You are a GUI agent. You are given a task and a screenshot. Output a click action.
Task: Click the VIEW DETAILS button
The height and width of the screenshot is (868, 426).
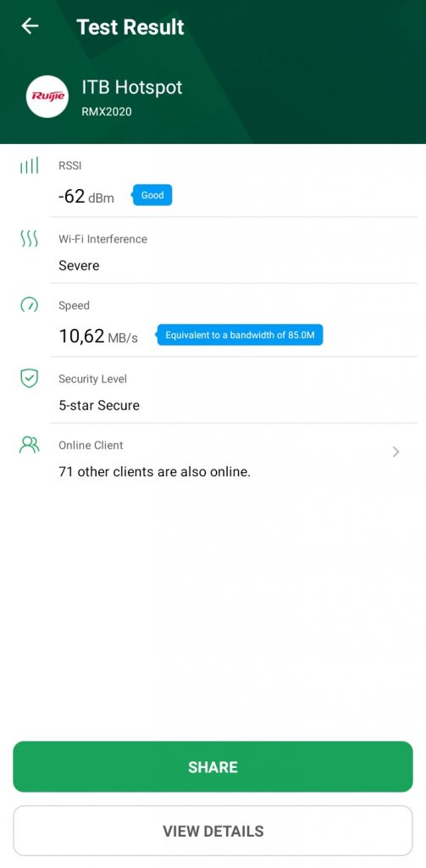click(x=213, y=831)
